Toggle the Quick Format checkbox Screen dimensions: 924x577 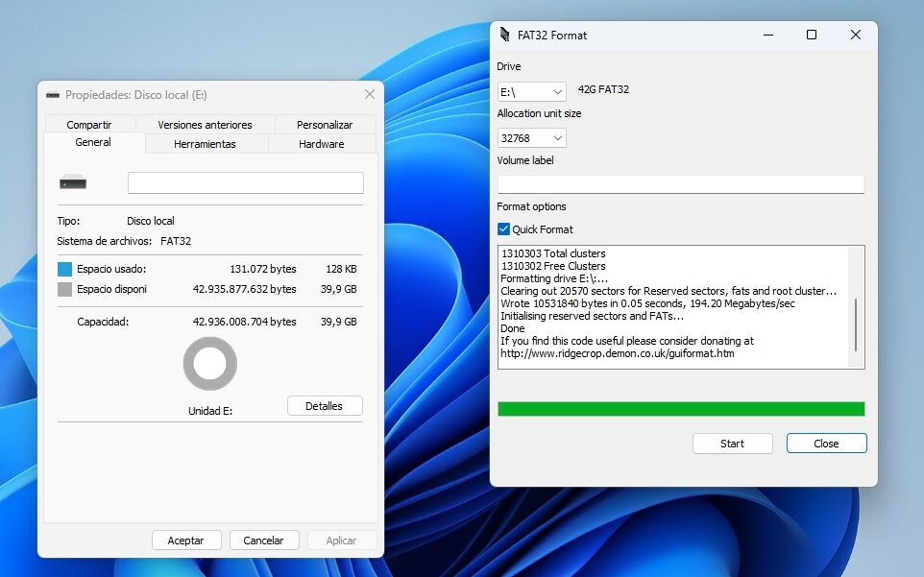tap(504, 229)
